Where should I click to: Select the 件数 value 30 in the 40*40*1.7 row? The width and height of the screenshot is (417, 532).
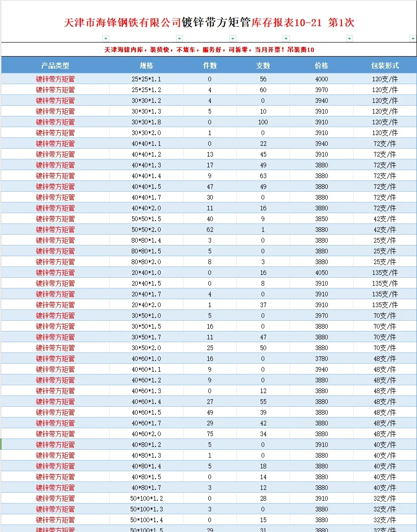(210, 197)
